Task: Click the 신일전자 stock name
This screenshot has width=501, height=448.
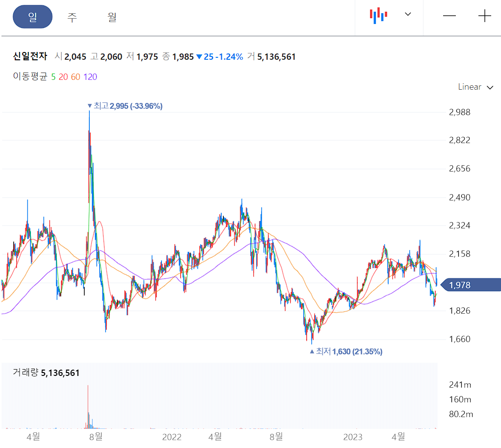Action: (x=30, y=56)
